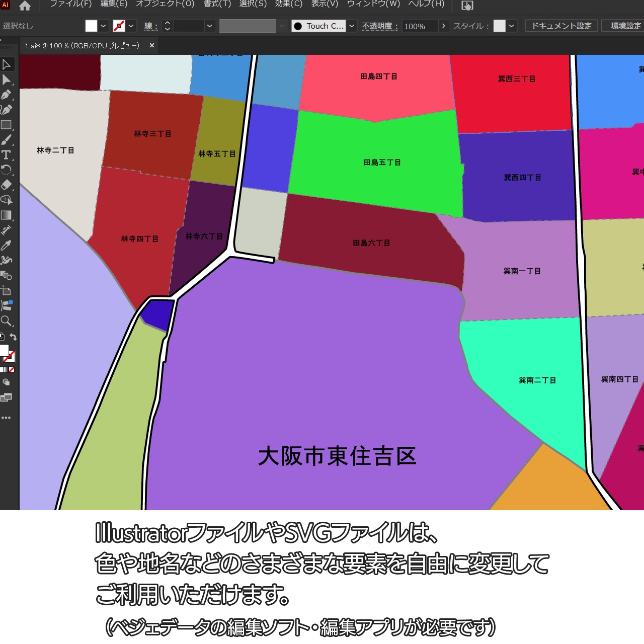
Task: Click the Home icon in menu bar
Action: click(x=25, y=6)
